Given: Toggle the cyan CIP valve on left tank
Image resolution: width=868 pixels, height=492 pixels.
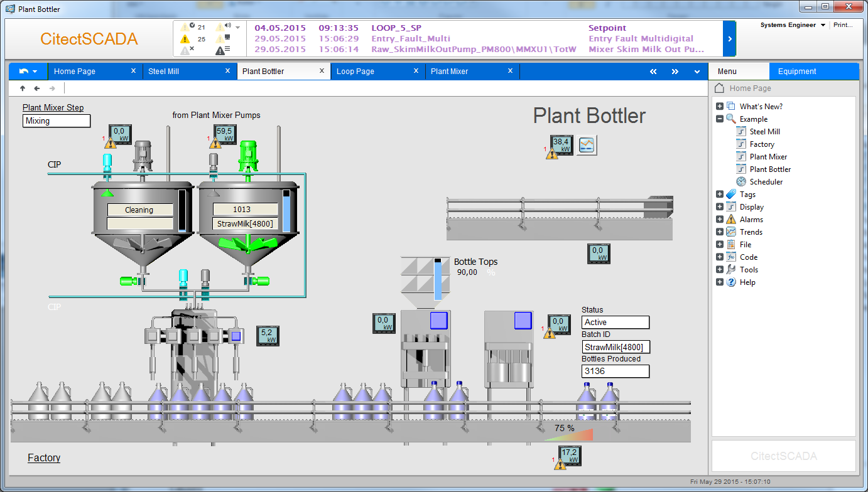Looking at the screenshot, I should click(x=107, y=162).
